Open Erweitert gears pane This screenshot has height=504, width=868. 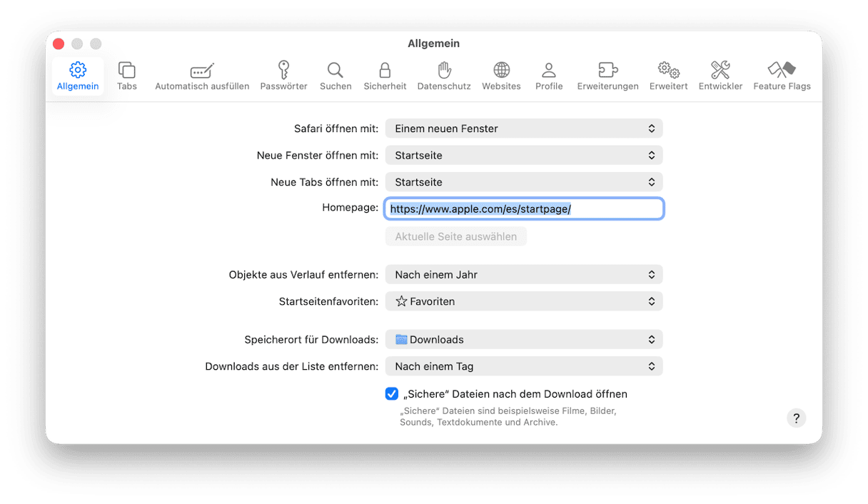click(x=668, y=76)
